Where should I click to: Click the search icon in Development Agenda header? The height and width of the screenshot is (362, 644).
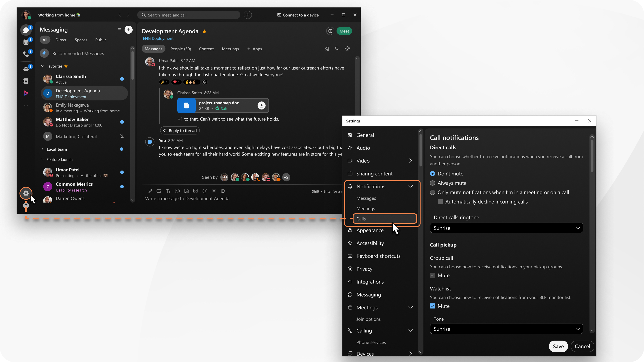coord(337,49)
